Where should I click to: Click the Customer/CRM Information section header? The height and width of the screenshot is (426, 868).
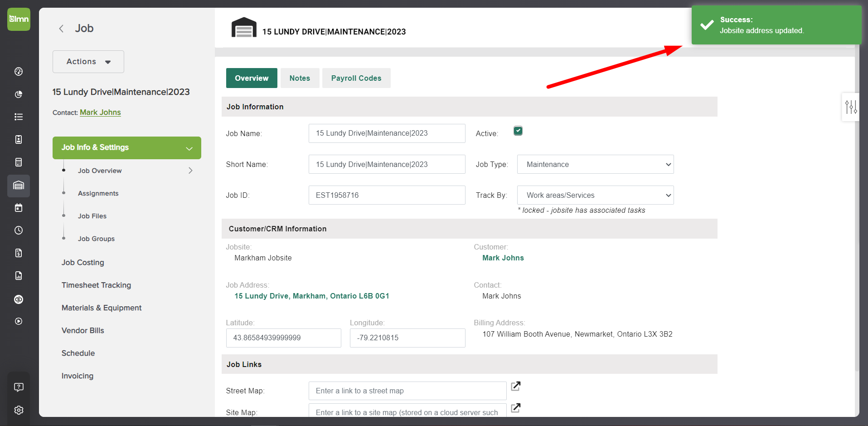coord(470,229)
